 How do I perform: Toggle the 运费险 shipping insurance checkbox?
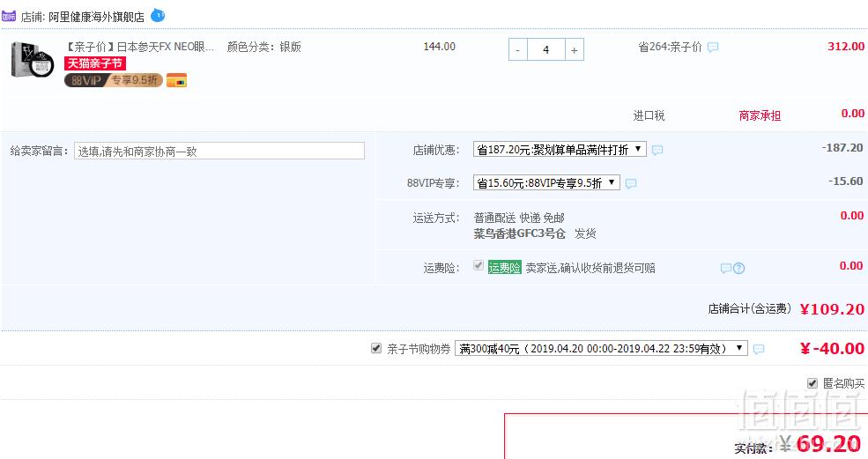[479, 266]
